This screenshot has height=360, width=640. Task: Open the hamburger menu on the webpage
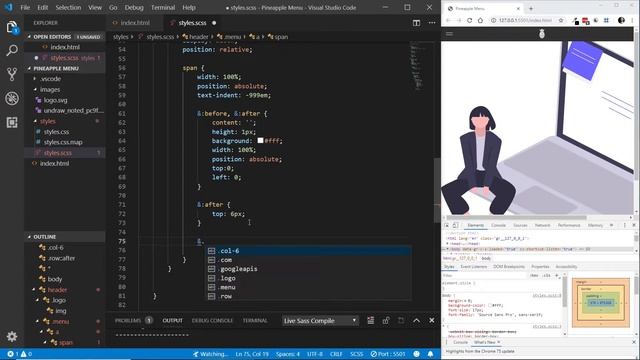click(x=449, y=34)
